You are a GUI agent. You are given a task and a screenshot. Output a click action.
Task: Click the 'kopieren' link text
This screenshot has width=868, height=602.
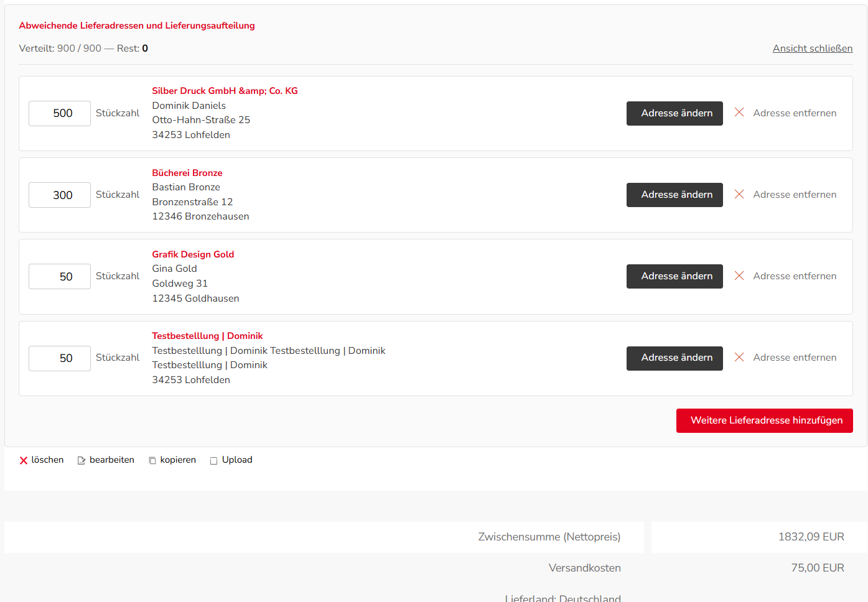coord(178,460)
